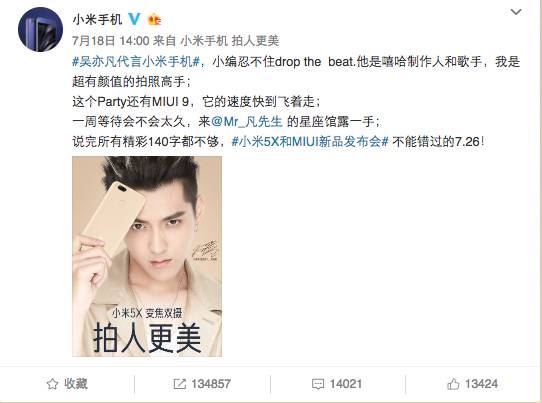Viewport: 542px width, 403px height.
Task: Open the @Mr_凡先生 mention
Action: pos(247,122)
